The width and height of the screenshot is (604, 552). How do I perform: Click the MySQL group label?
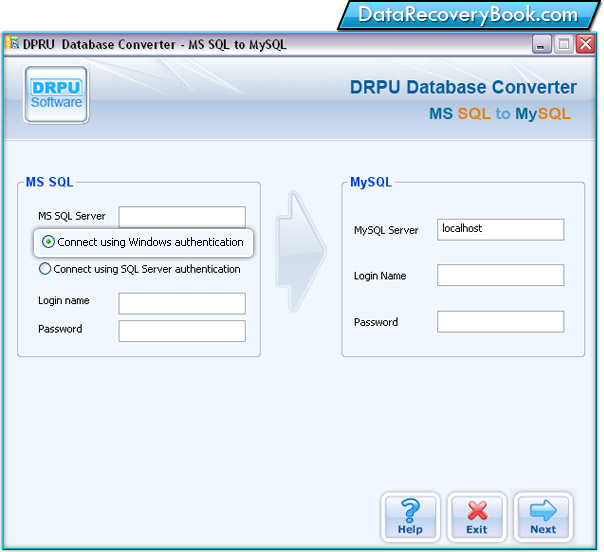coord(371,182)
